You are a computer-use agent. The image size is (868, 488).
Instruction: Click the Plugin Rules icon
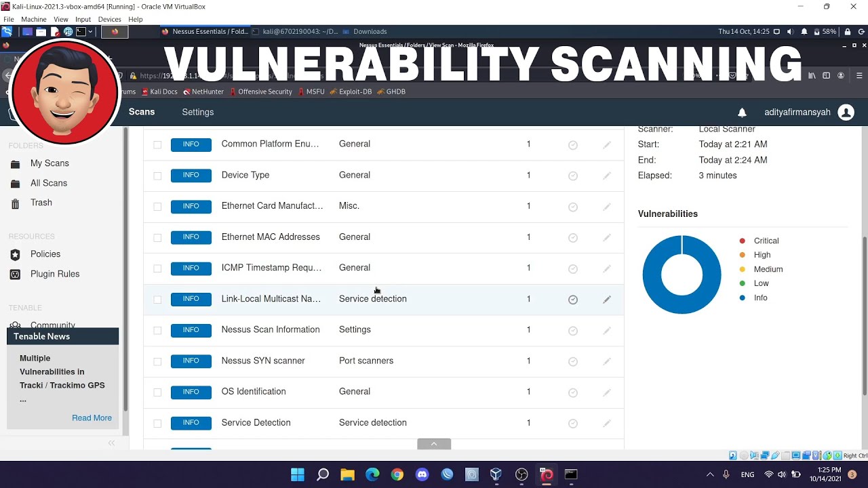[16, 274]
